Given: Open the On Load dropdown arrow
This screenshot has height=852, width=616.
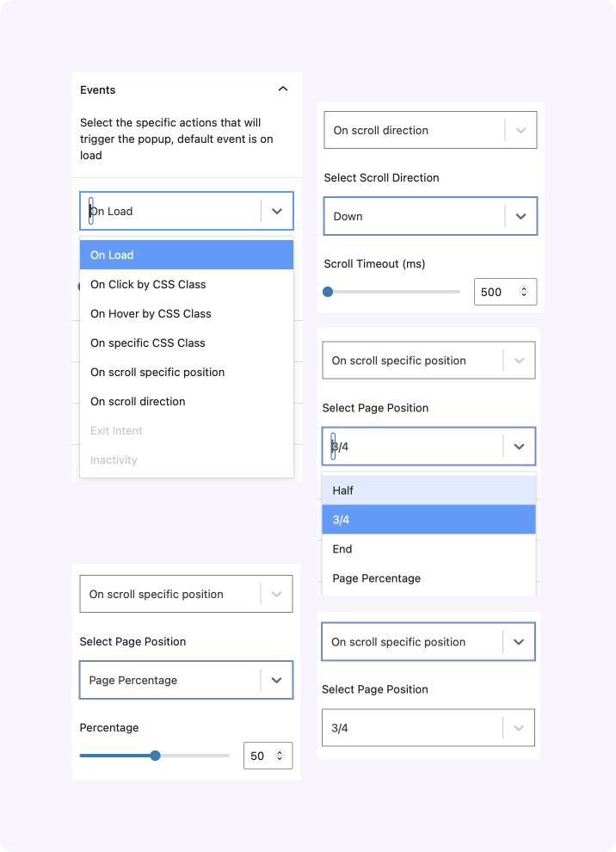Looking at the screenshot, I should pyautogui.click(x=276, y=211).
